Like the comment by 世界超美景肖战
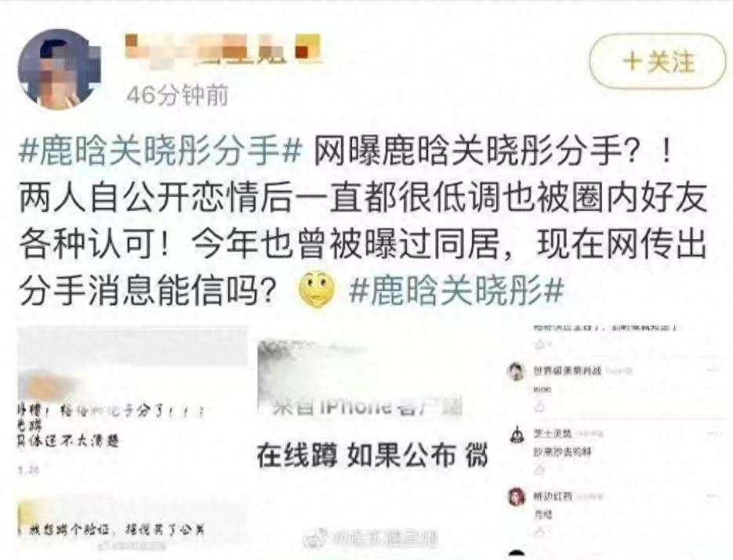Viewport: 733px width, 560px height. coord(539,407)
